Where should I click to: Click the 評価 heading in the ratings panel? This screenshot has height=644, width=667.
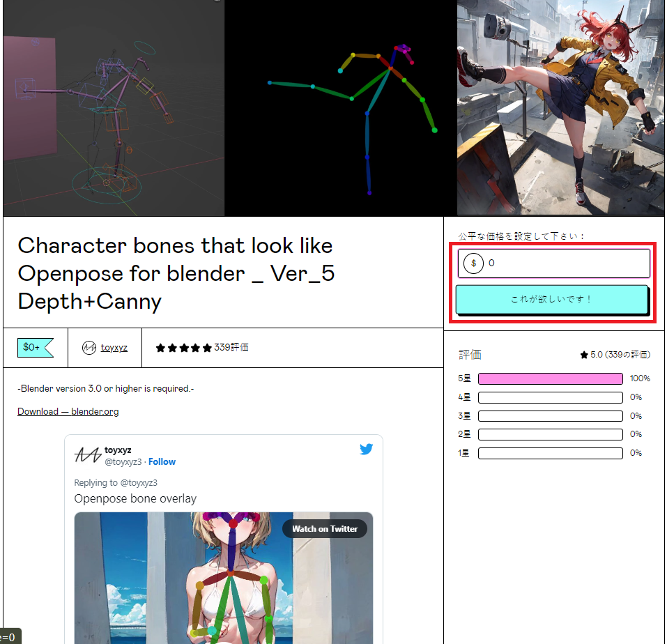pyautogui.click(x=470, y=355)
